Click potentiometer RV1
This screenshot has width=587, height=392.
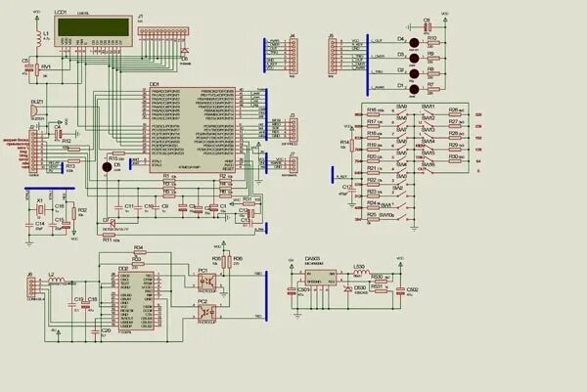tap(37, 70)
